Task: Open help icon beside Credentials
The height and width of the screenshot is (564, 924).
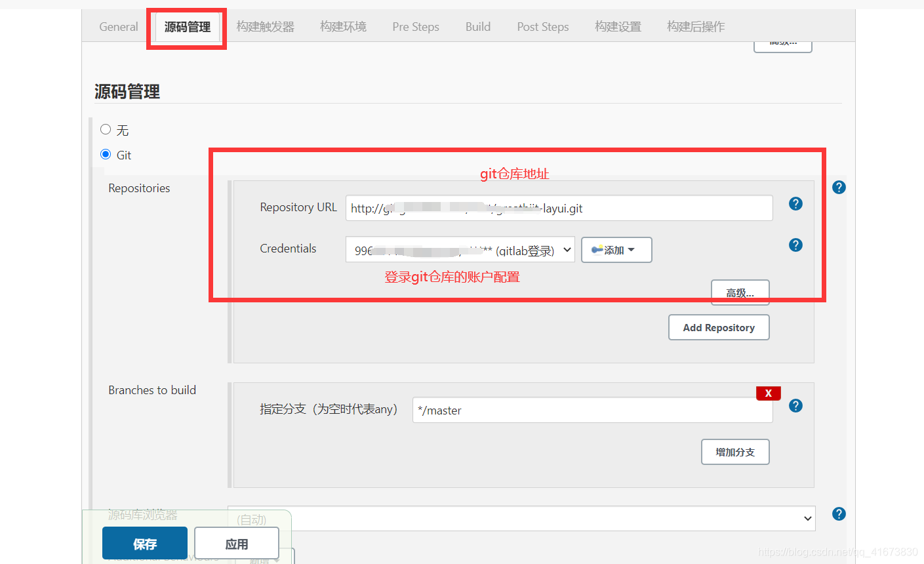Action: coord(795,245)
